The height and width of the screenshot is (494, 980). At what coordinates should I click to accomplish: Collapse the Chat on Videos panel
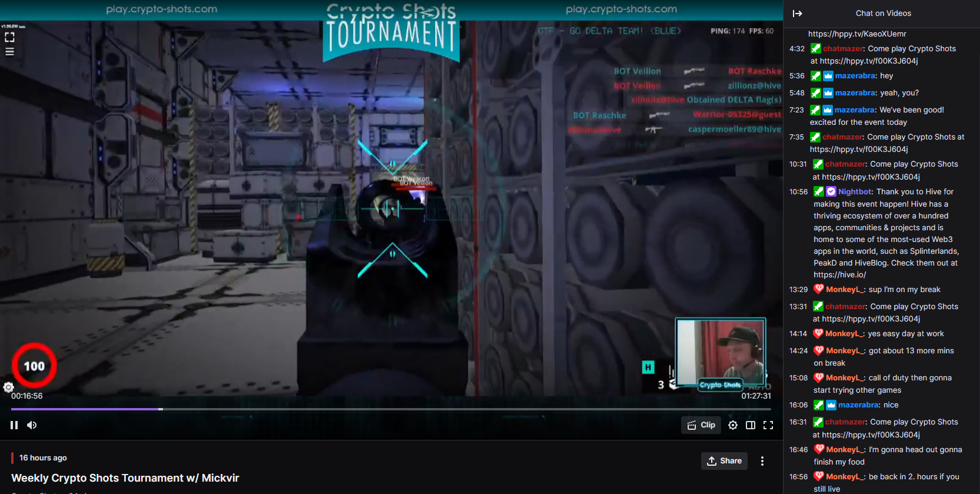[798, 14]
